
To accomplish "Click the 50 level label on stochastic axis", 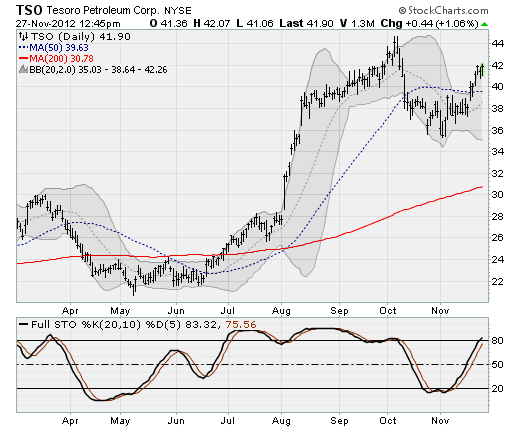I will coord(497,364).
